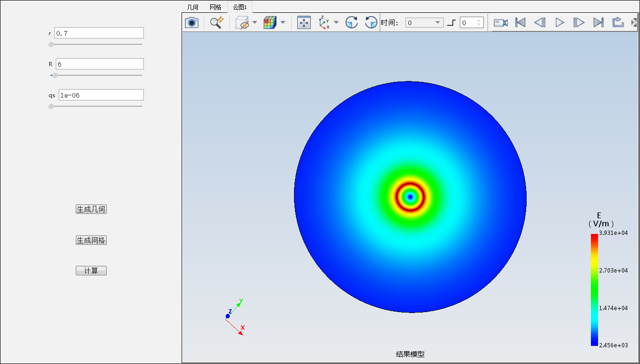The width and height of the screenshot is (640, 364).
Task: Jump to the last frame
Action: click(599, 22)
